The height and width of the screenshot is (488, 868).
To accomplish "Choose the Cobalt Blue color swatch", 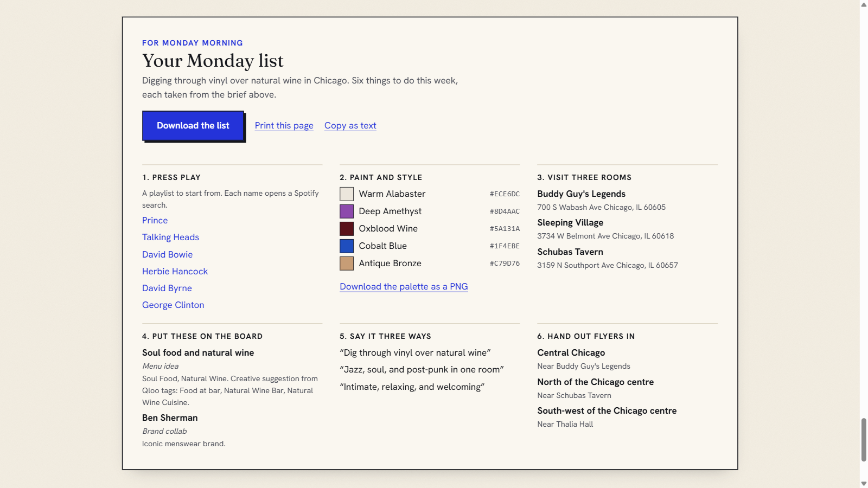I will (x=347, y=246).
